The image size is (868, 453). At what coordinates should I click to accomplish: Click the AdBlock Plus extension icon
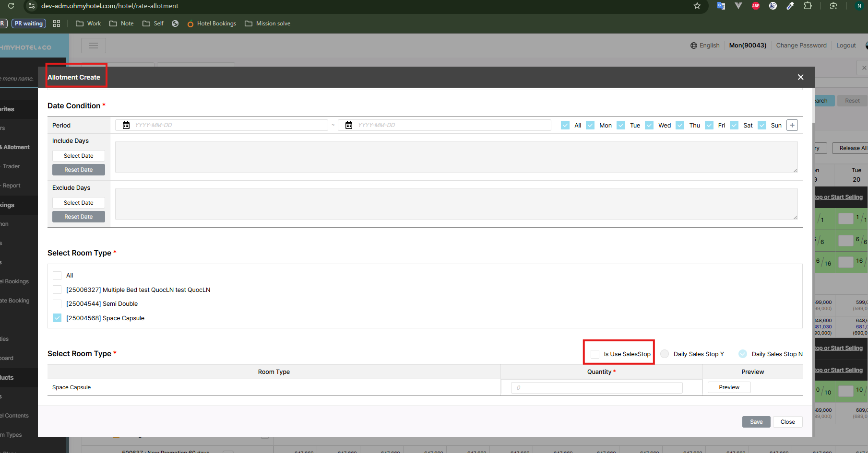point(756,6)
